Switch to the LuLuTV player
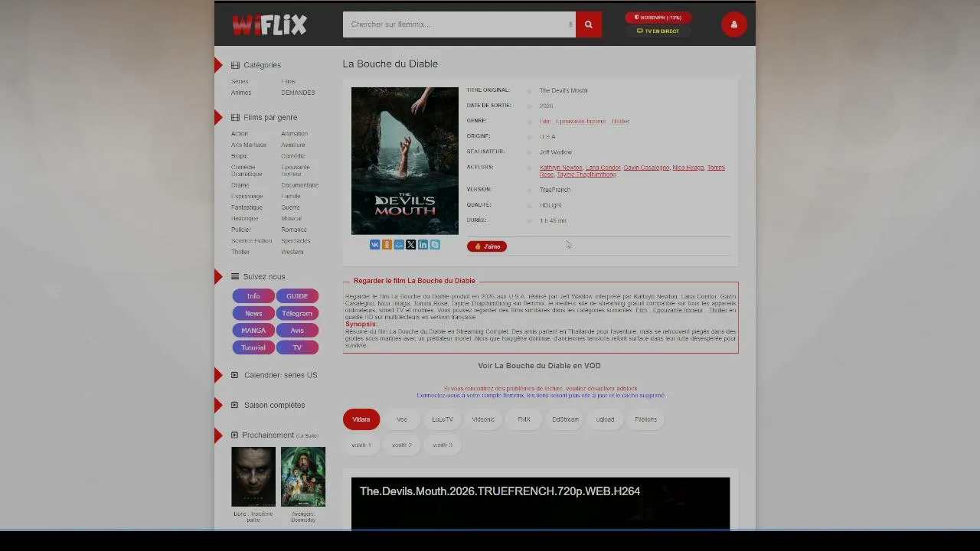Viewport: 980px width, 551px height. [x=443, y=419]
